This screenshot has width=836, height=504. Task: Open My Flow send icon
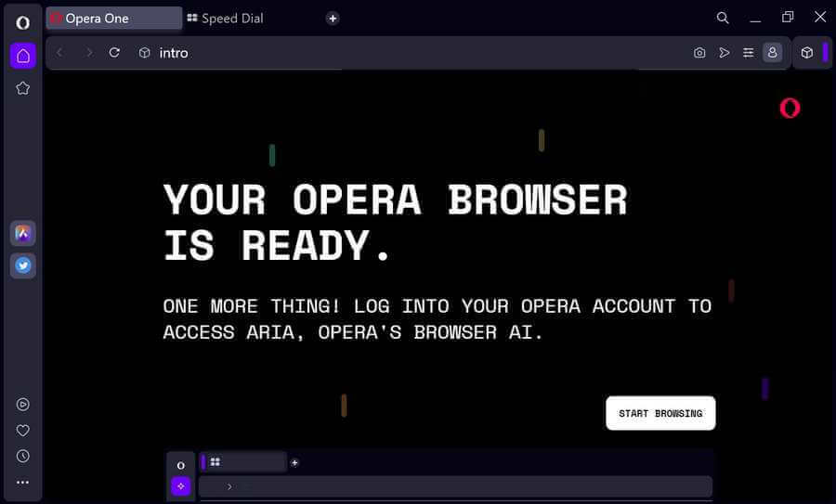point(724,53)
